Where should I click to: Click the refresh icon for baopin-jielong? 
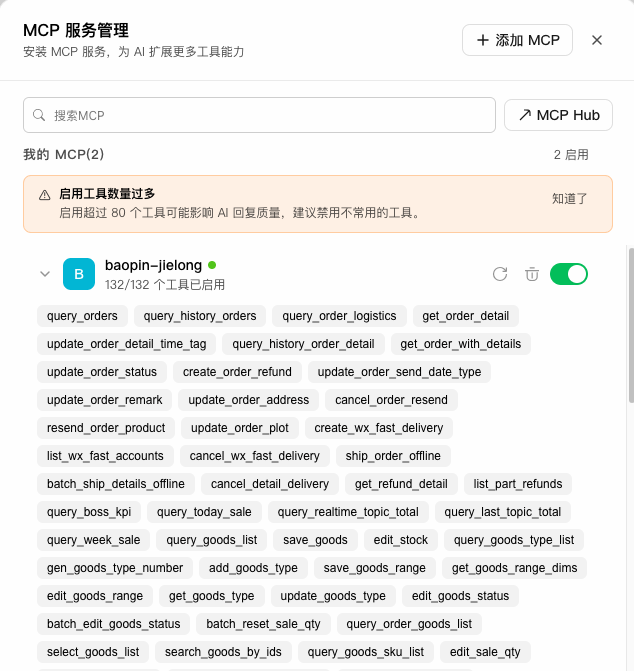[500, 274]
